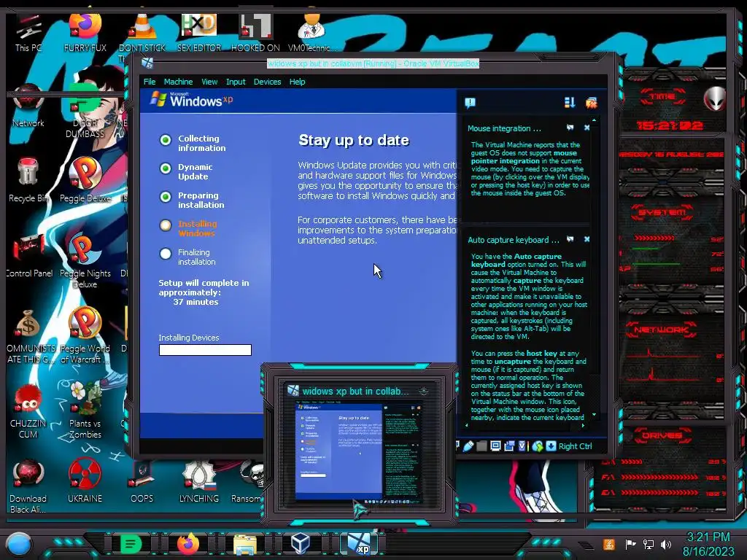Toggle the notification center speech-bubble icon
Screen dimensions: 747x560
click(470, 102)
